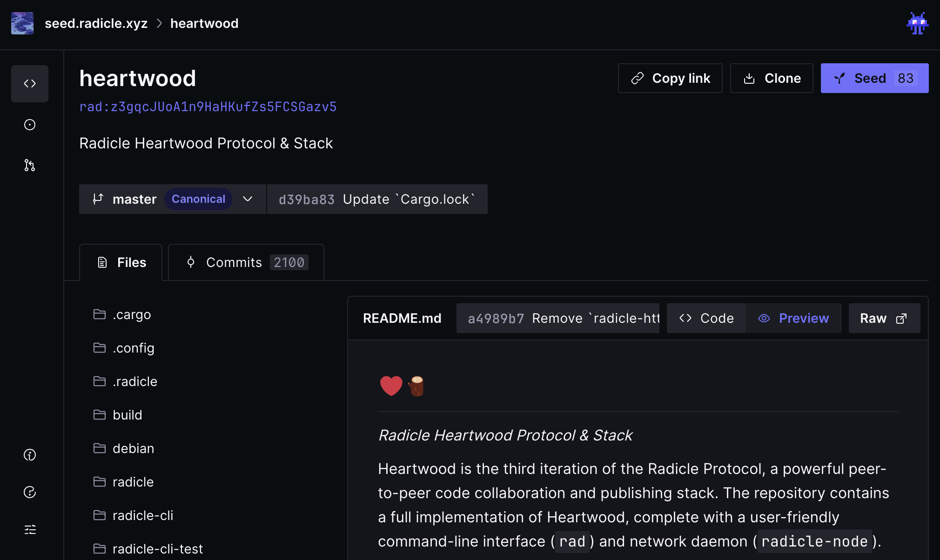Switch to Code view of README.md
The image size is (940, 560).
click(705, 318)
